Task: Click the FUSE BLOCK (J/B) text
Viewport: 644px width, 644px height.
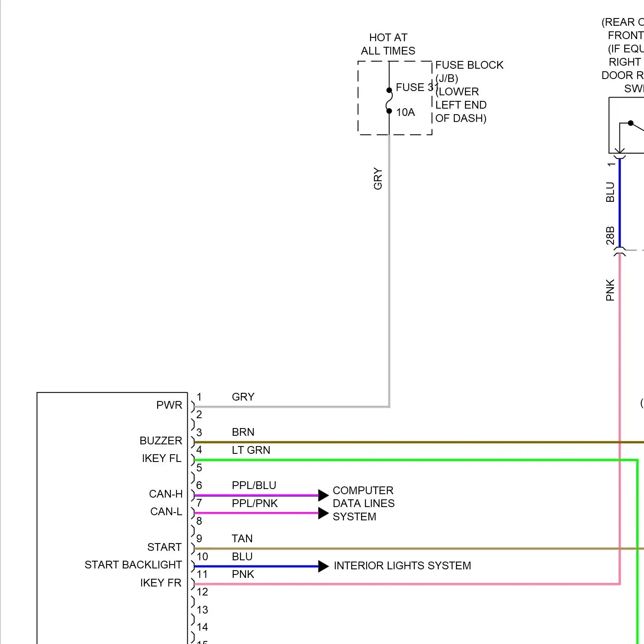Action: click(x=469, y=72)
